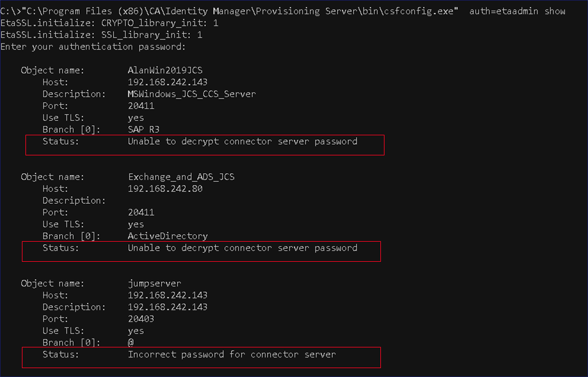The image size is (588, 377).
Task: Click the AlanWin2019JCS 'Unable to decrypt' status message
Action: [243, 141]
